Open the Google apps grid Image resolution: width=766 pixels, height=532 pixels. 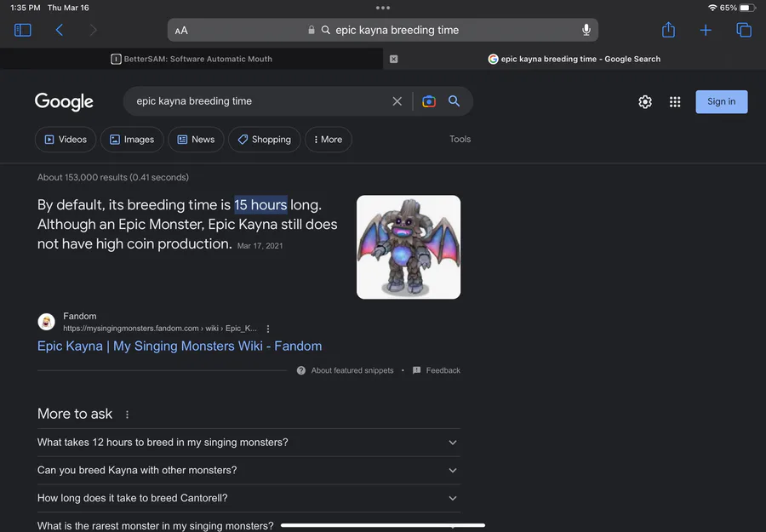coord(675,101)
